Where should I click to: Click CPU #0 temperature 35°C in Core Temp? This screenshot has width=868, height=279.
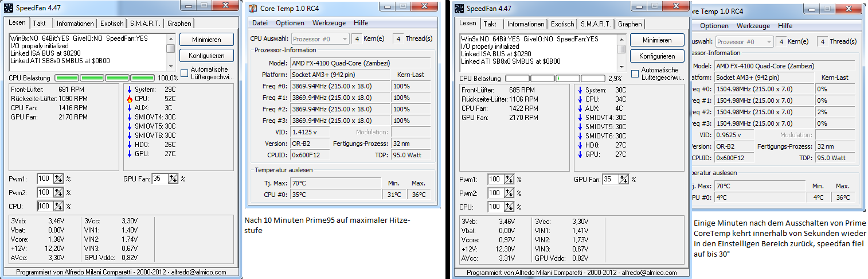tap(335, 195)
